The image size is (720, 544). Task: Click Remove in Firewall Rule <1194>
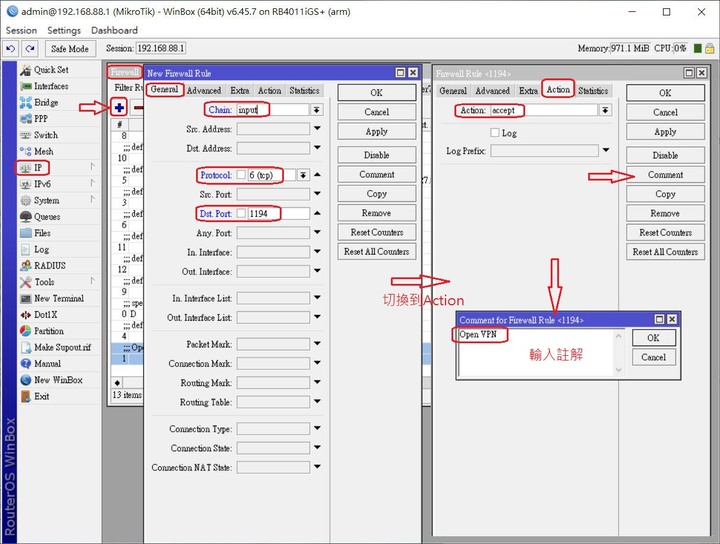(x=665, y=213)
